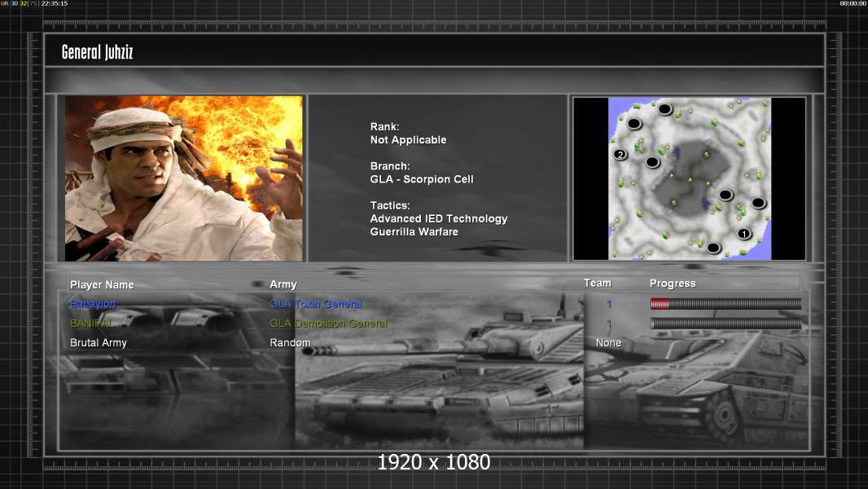Click the 'Not Applicable' rank value
The width and height of the screenshot is (868, 489).
[x=408, y=140]
